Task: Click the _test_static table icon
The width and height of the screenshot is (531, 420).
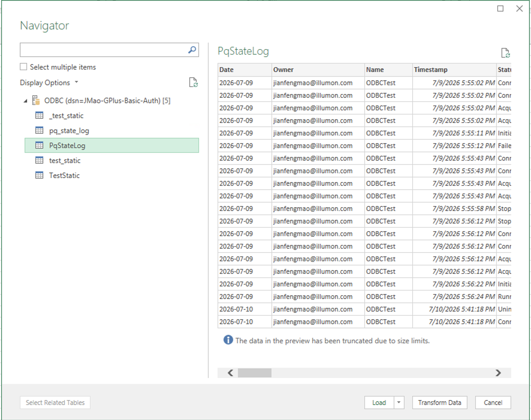Action: pos(39,115)
